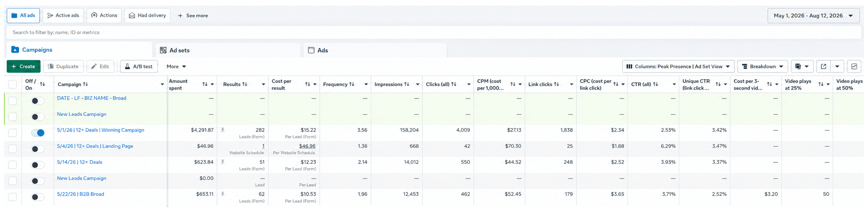
Task: Turn on the Landing Page campaign toggle
Action: pos(38,149)
